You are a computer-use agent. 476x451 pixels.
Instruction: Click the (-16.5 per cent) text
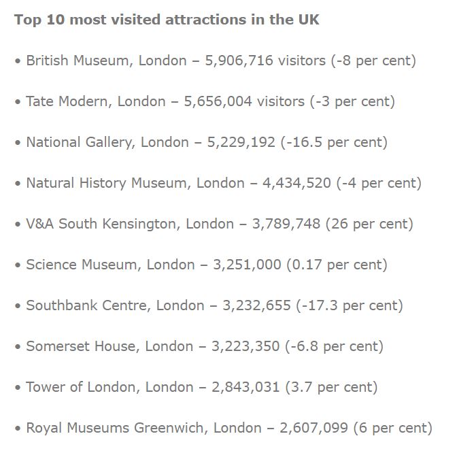click(x=334, y=142)
